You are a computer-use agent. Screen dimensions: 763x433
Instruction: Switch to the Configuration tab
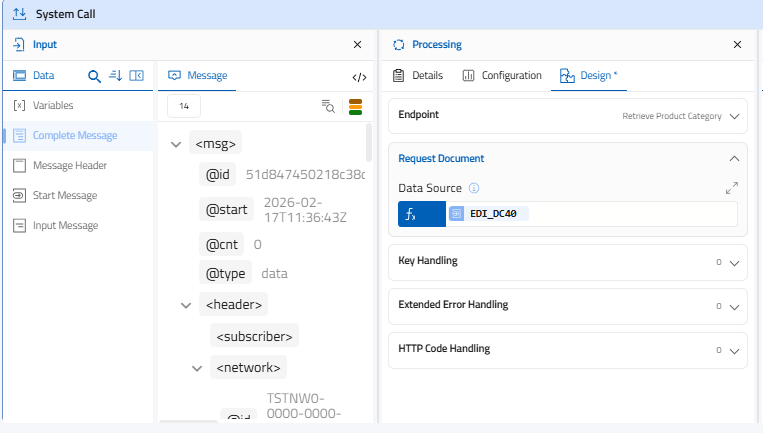[502, 76]
